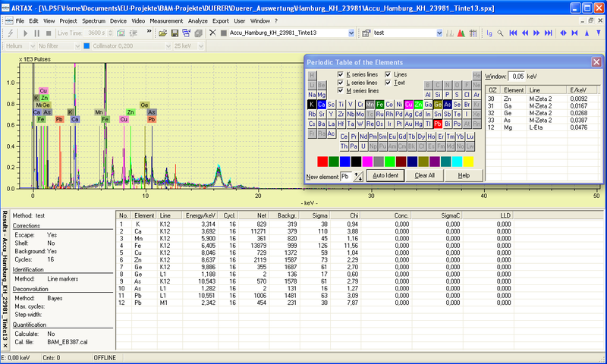Click the Clear All button
The width and height of the screenshot is (607, 364).
[424, 176]
